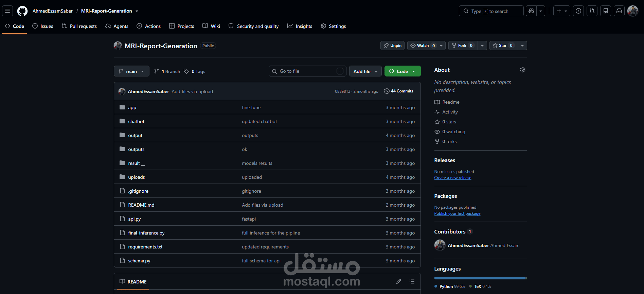
Task: Open the app folder
Action: [132, 107]
